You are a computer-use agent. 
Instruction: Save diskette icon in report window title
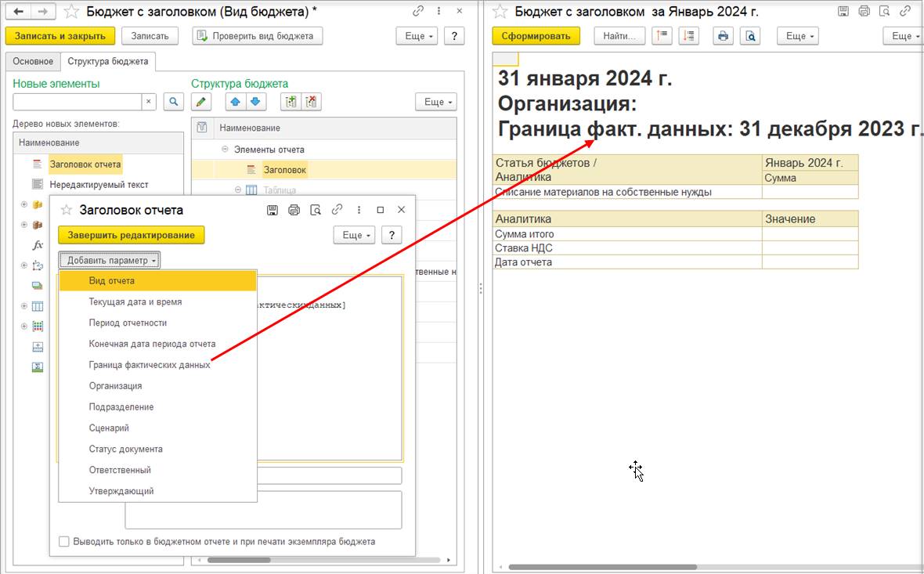(843, 11)
